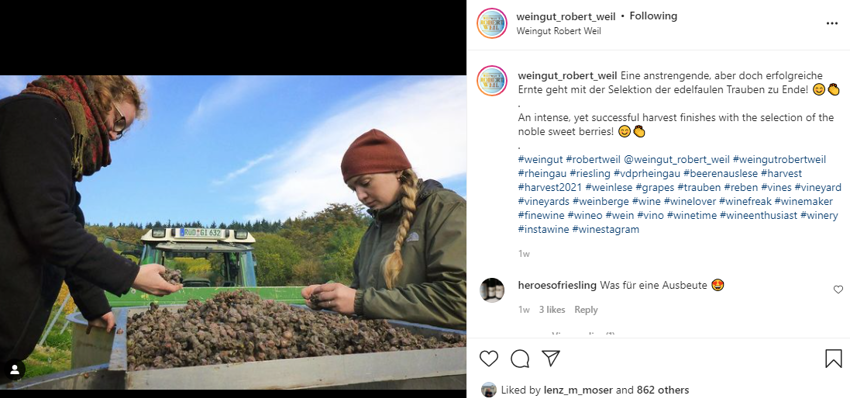Open the #harvest2021 hashtag
Viewport: 850px width, 398px height.
tap(550, 188)
